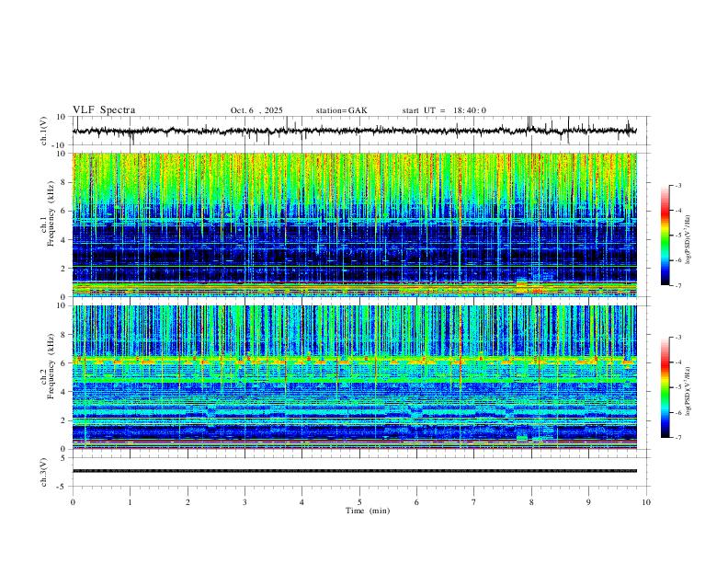Click the time axis tick label '5'

click(x=359, y=502)
